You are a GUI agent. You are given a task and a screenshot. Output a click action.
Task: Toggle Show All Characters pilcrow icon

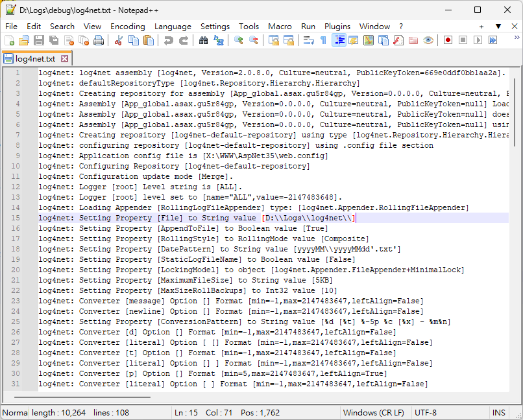323,40
